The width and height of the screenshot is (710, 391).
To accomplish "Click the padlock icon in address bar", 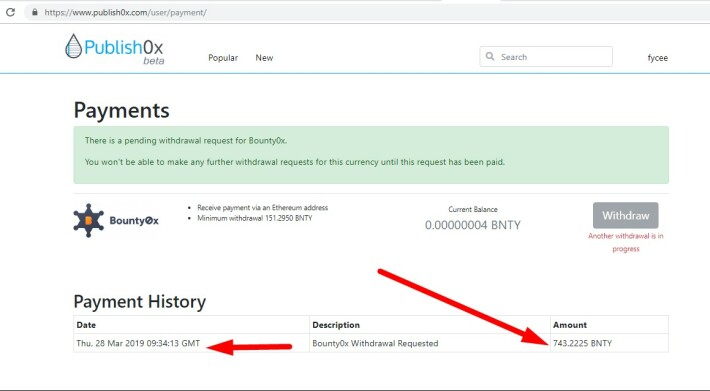I will coord(35,12).
